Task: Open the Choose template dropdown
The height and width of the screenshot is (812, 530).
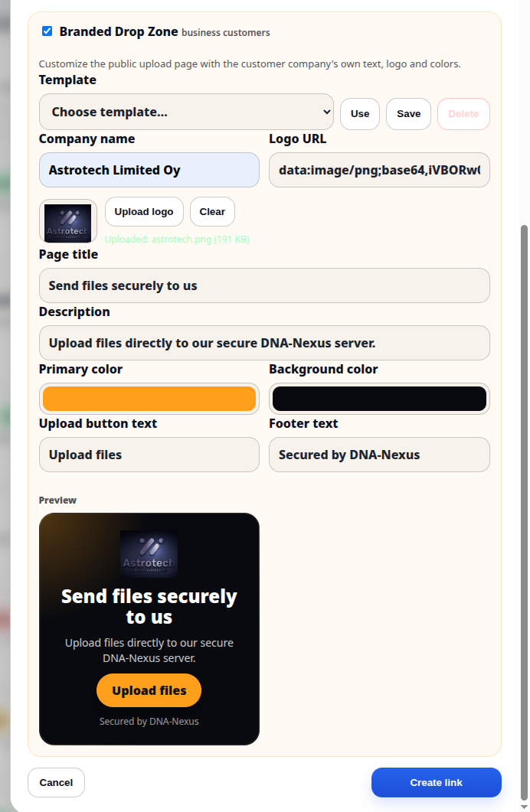Action: point(187,112)
